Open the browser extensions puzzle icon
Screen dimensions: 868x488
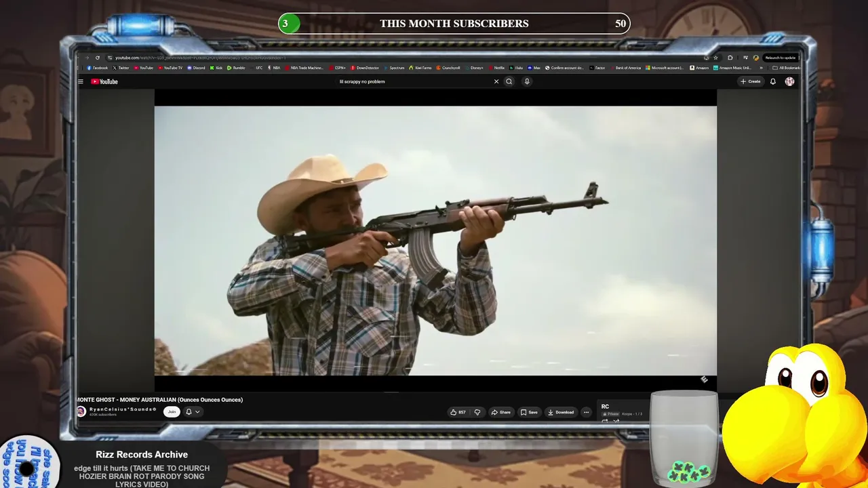[x=730, y=58]
